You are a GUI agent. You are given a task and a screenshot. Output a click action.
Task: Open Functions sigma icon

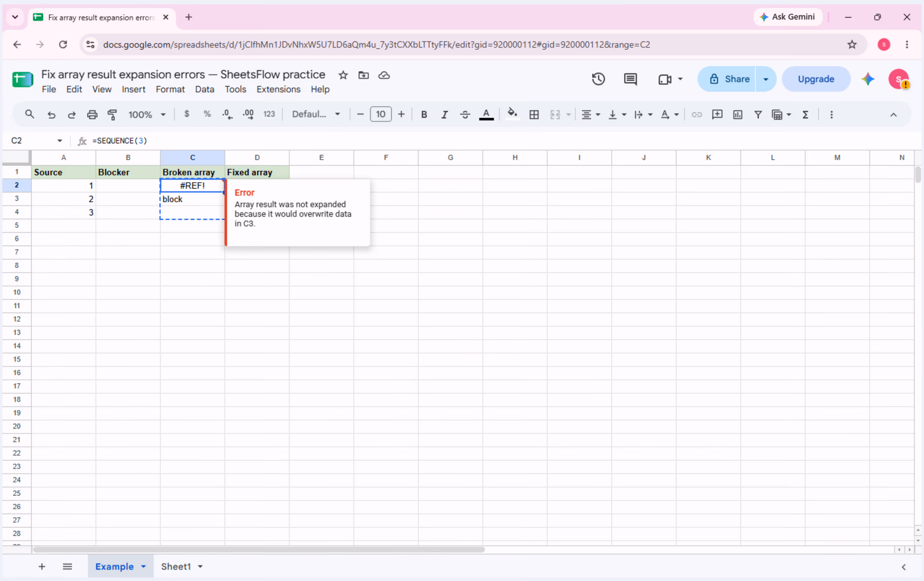point(805,114)
